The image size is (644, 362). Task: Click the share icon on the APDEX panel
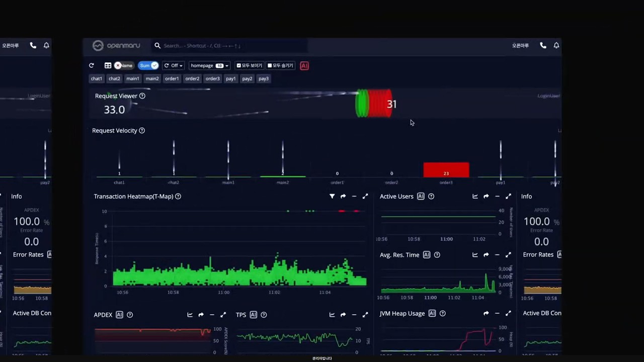click(x=201, y=315)
